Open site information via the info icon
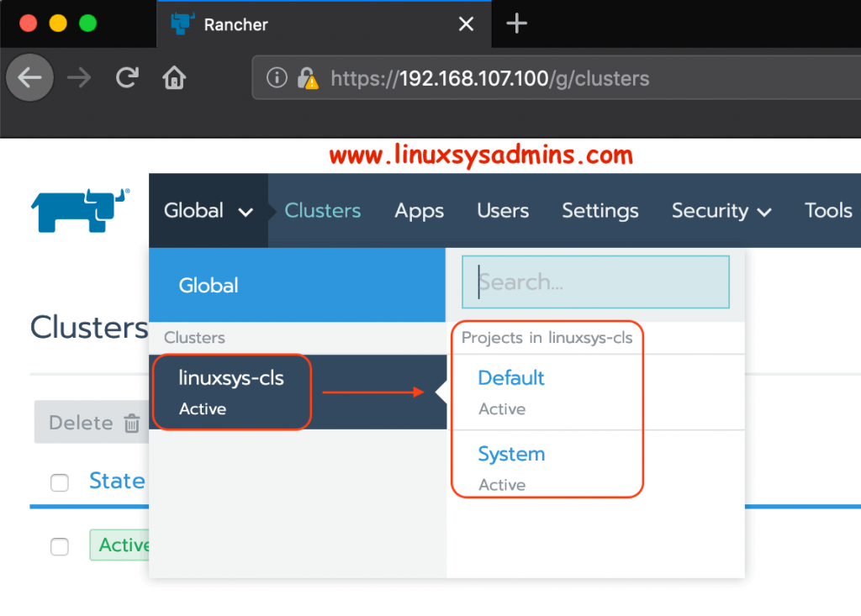 277,78
